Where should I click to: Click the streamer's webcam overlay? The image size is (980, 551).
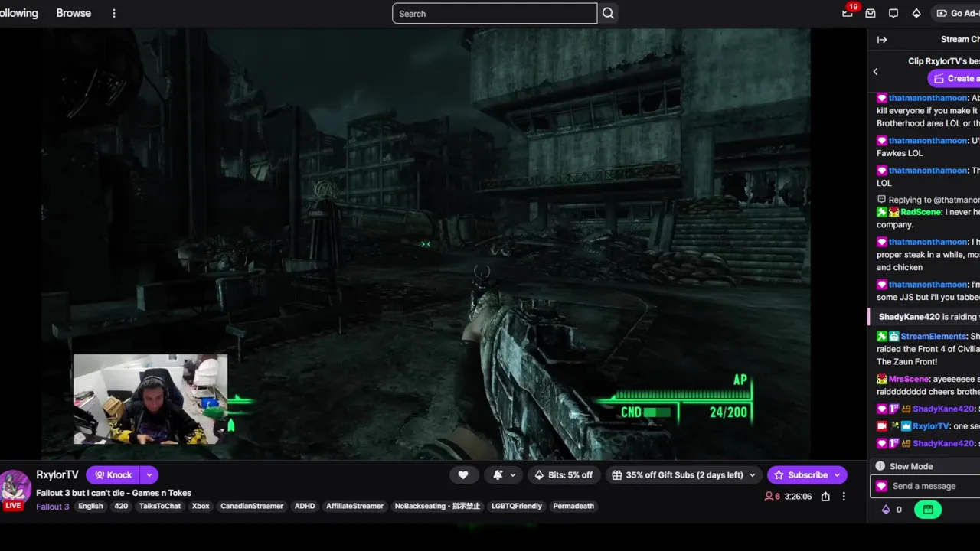coord(150,399)
